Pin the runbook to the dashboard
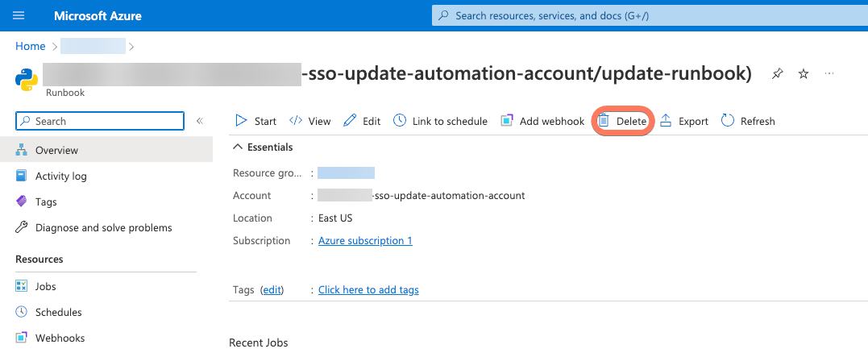This screenshot has height=353, width=868. point(778,73)
